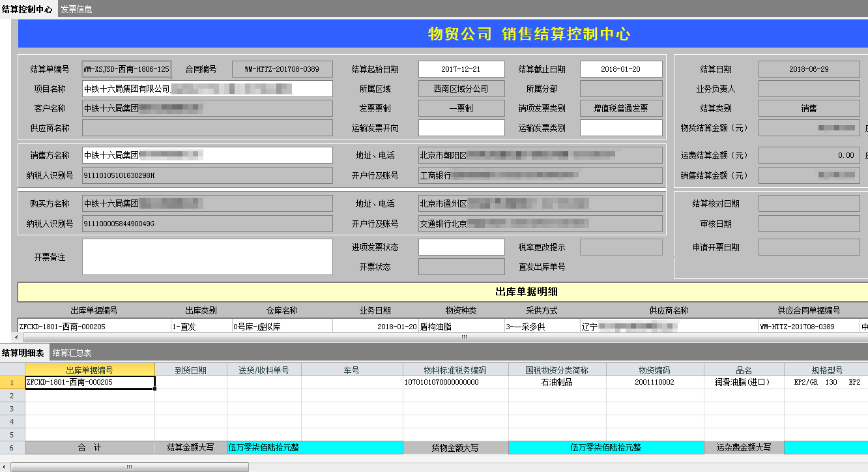Edit the 结算起始日期 field 2017-12-21
868x472 pixels.
(x=461, y=69)
